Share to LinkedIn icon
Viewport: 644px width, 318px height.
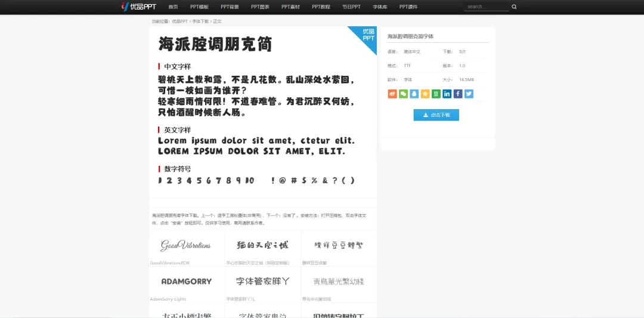[x=447, y=94]
